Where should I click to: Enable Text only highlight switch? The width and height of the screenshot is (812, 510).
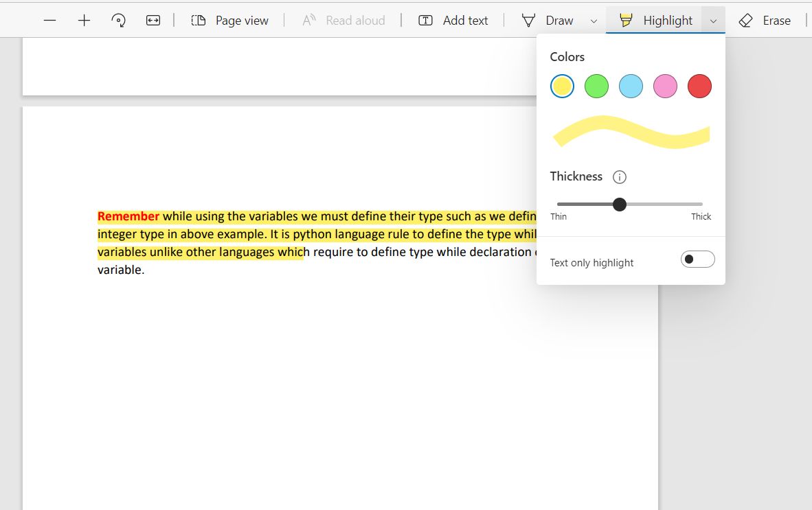click(697, 259)
